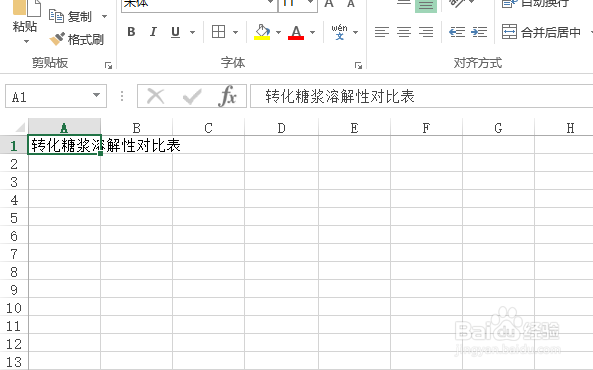Select row 13 header
Viewport: 593px width, 370px height.
point(14,362)
